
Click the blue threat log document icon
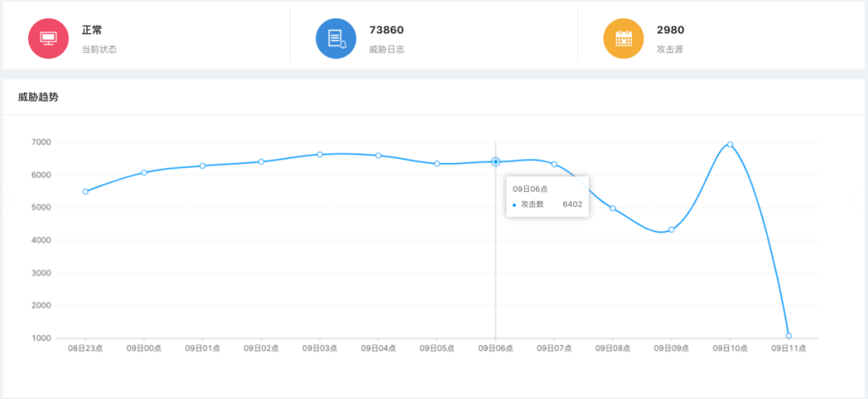336,38
